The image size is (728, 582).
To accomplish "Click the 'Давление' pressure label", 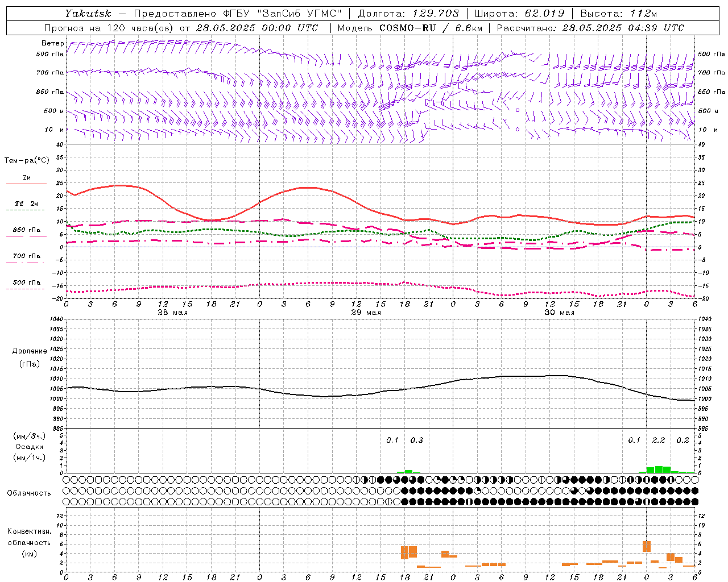I will click(x=30, y=351).
